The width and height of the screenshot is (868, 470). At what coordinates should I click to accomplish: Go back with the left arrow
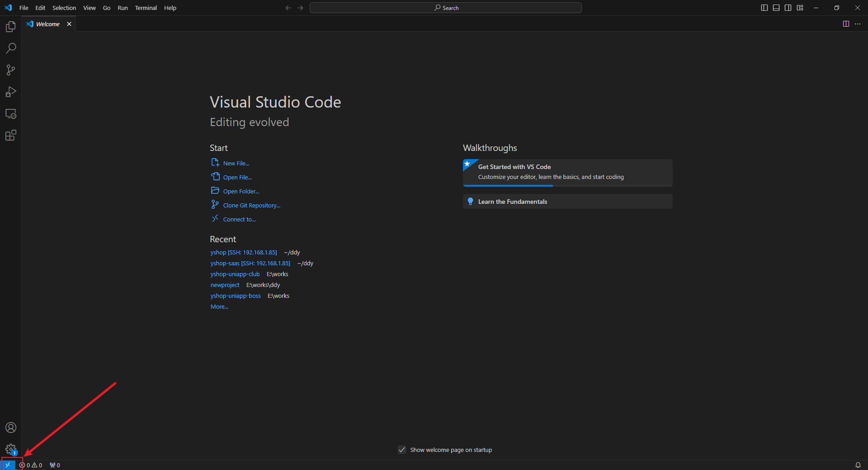[x=288, y=8]
